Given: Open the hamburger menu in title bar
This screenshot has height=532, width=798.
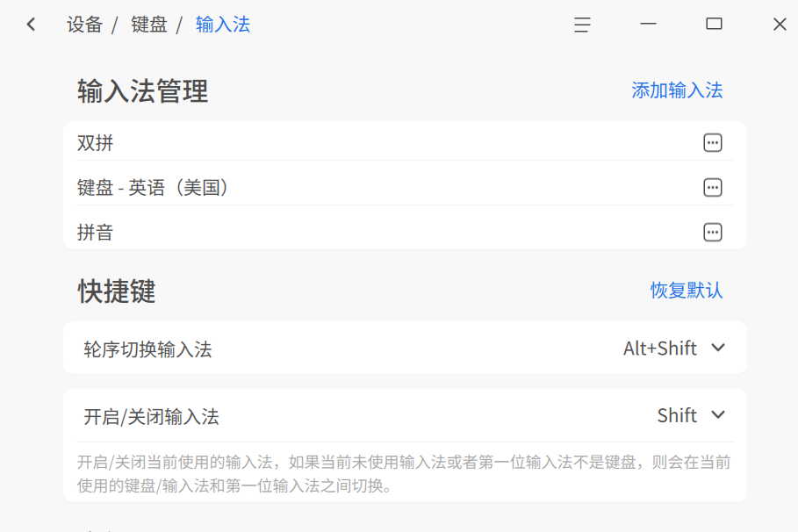Looking at the screenshot, I should click(x=582, y=25).
